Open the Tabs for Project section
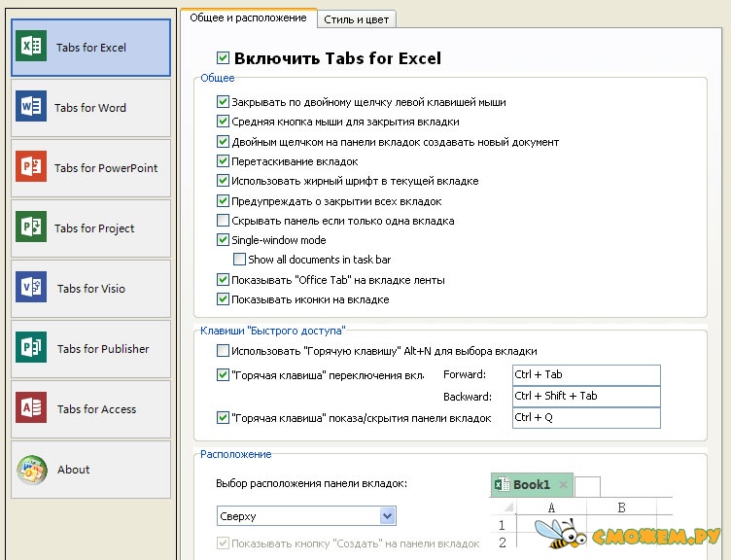This screenshot has width=731, height=560. [91, 228]
